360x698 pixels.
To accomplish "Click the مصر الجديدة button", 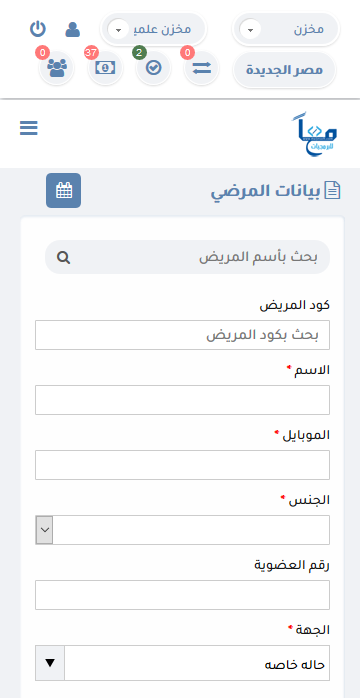I will coord(284,70).
